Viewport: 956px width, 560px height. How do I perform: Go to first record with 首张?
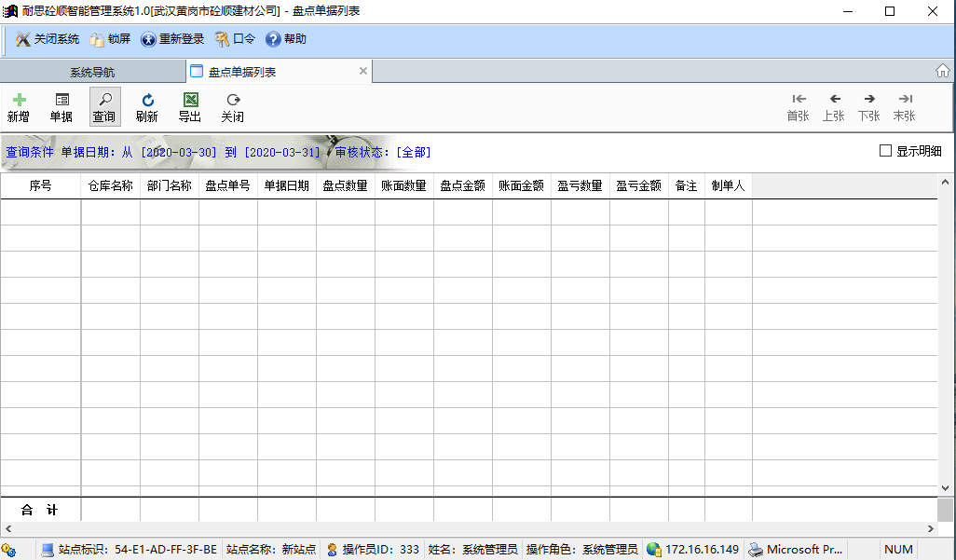coord(799,100)
